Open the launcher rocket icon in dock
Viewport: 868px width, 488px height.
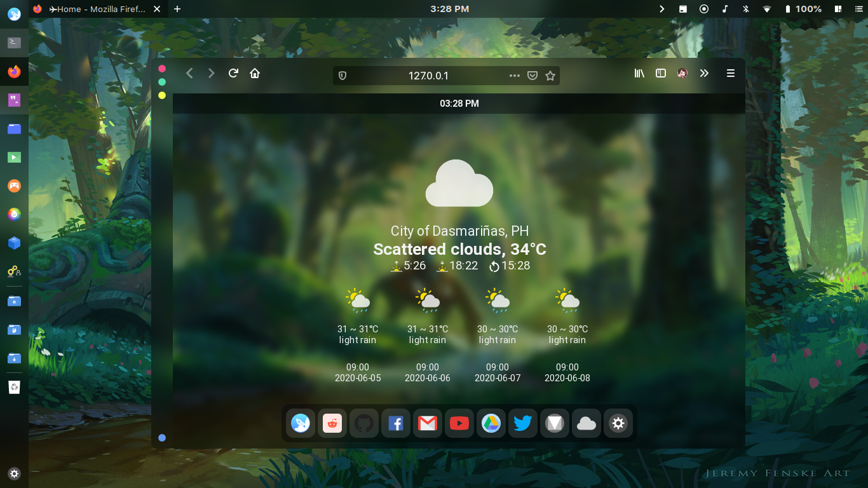point(14,14)
